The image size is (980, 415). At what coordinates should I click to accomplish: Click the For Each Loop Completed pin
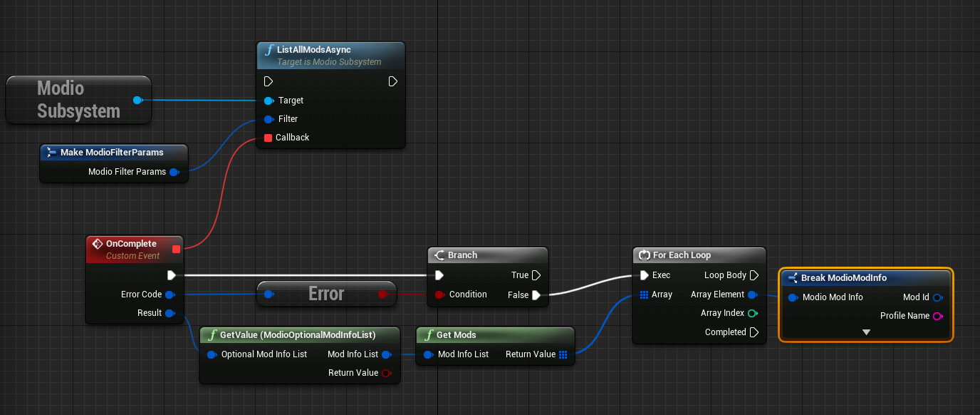point(754,332)
